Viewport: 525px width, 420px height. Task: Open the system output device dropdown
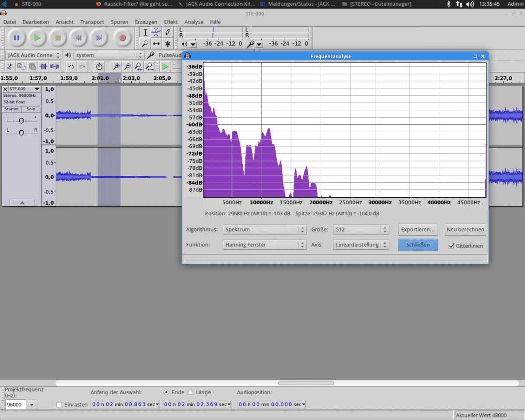[x=109, y=55]
